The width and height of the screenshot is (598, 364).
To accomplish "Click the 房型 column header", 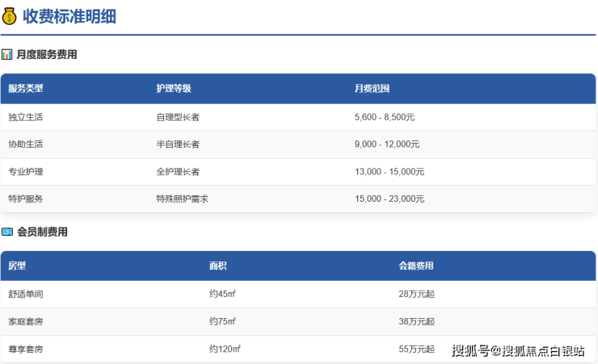I will 17,266.
